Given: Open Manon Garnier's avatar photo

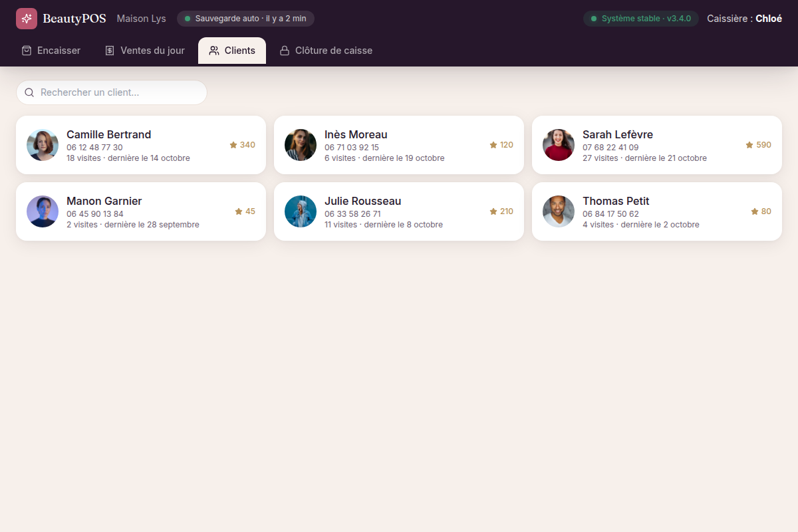Looking at the screenshot, I should (x=43, y=211).
